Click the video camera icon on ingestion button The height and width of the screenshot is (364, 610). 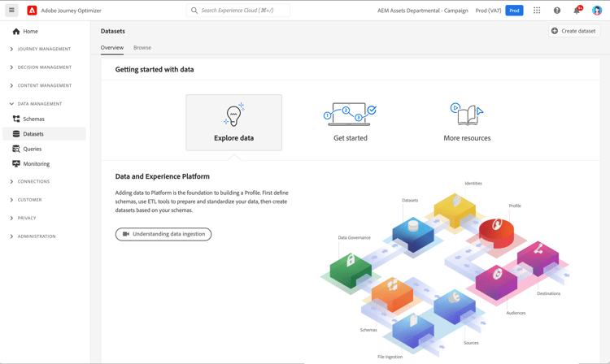coord(126,234)
